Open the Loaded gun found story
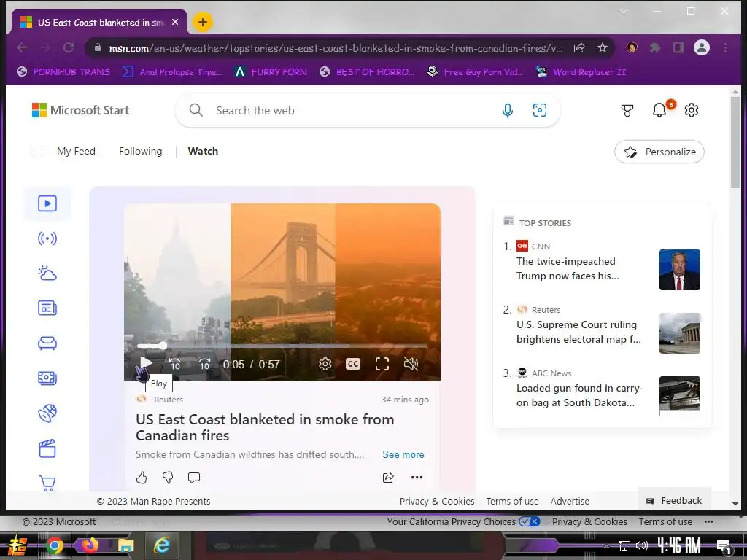 click(x=579, y=395)
